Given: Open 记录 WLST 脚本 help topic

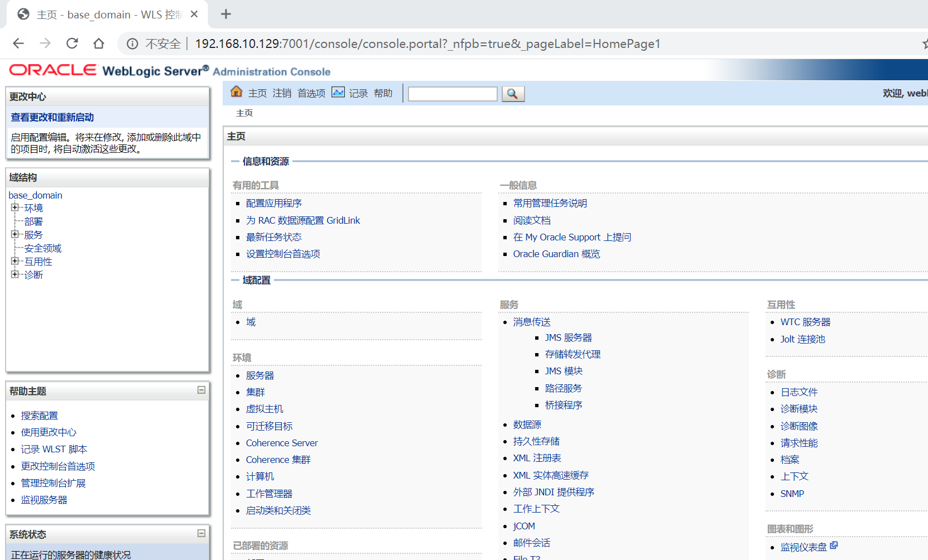Looking at the screenshot, I should click(54, 449).
